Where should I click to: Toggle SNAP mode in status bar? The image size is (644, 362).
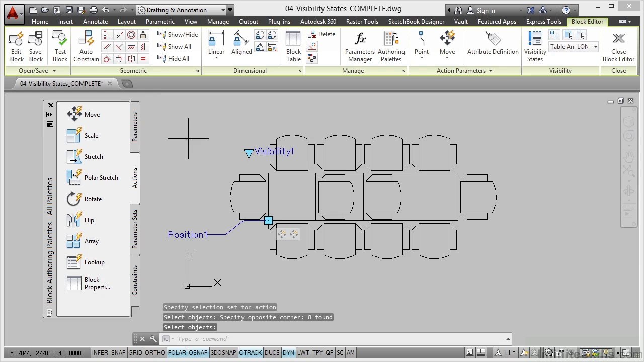118,353
